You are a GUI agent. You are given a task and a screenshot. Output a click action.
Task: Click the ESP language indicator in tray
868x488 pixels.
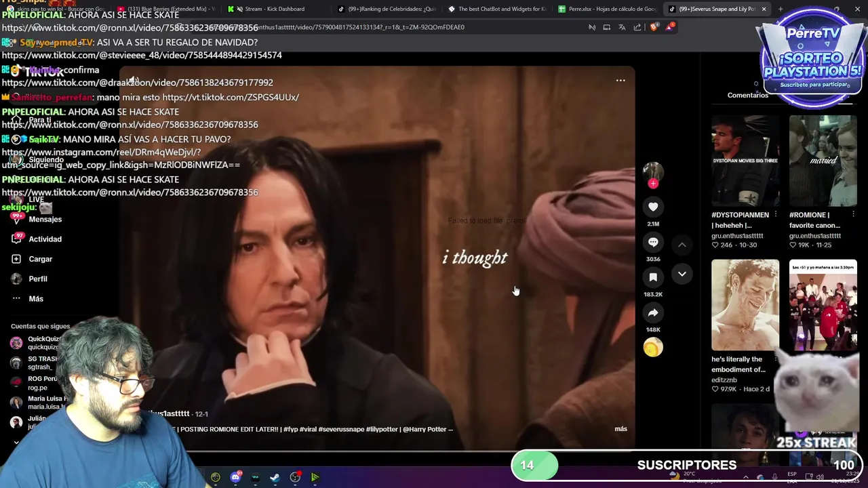(792, 477)
